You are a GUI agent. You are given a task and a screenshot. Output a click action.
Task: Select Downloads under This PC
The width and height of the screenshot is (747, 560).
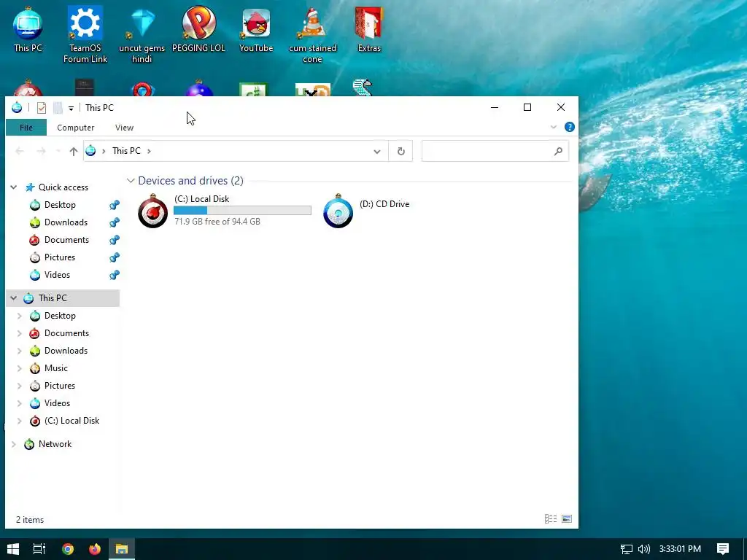[x=66, y=351]
